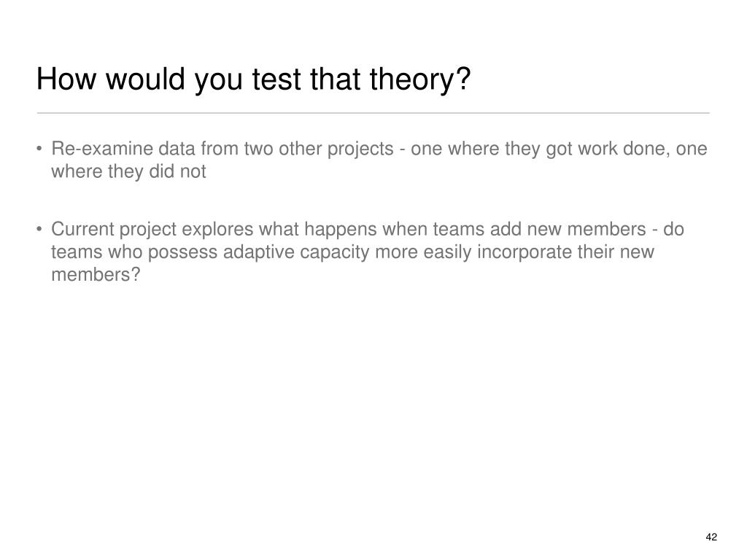Click the words "Current project" in second bullet
This screenshot has height=560, width=747.
coord(114,230)
